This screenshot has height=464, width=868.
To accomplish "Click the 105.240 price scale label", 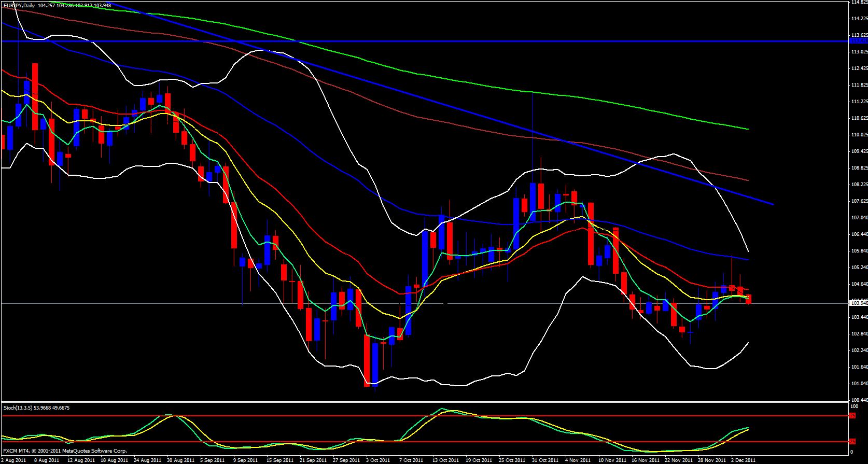I will (859, 268).
